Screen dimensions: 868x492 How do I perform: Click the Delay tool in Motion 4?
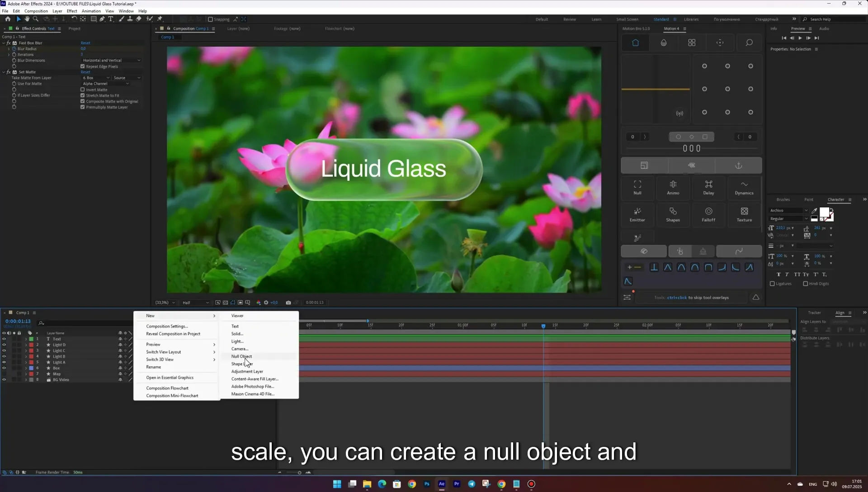pos(708,187)
